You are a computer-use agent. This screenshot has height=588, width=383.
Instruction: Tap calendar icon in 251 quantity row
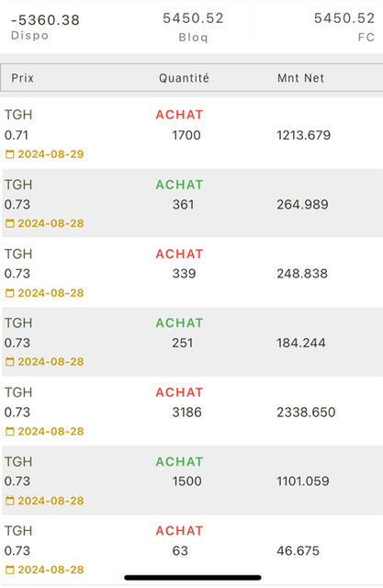pyautogui.click(x=10, y=362)
